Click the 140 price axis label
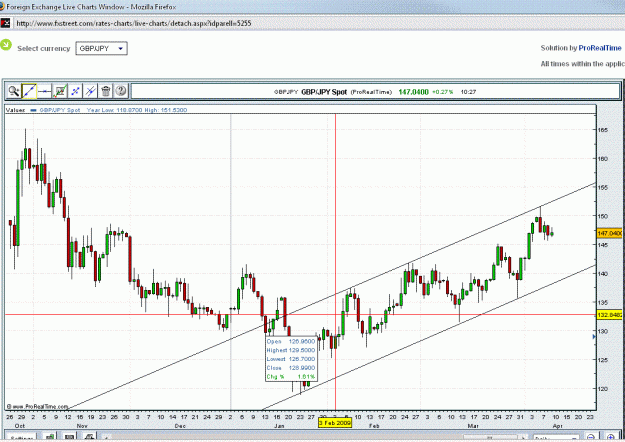625x442 pixels. tap(603, 274)
